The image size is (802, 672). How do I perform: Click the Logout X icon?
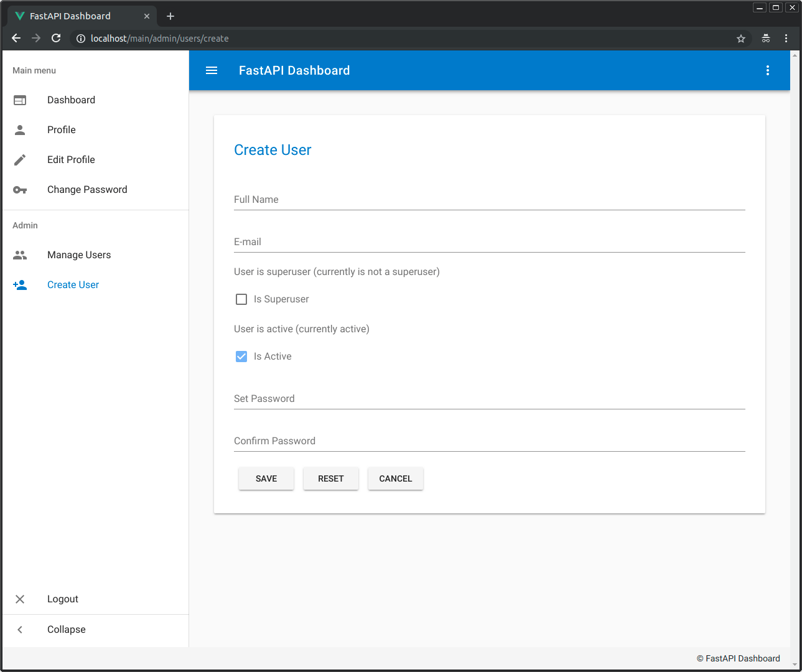[20, 599]
